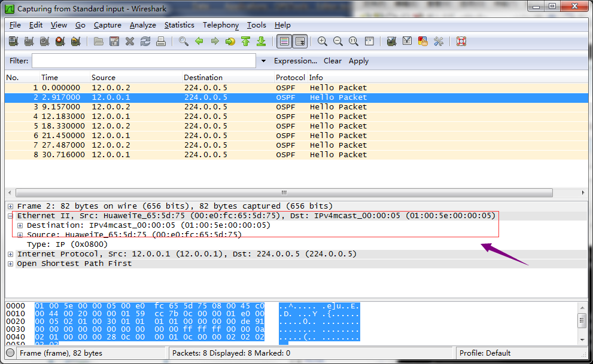Close the capture file X icon
The height and width of the screenshot is (364, 593).
tap(130, 41)
